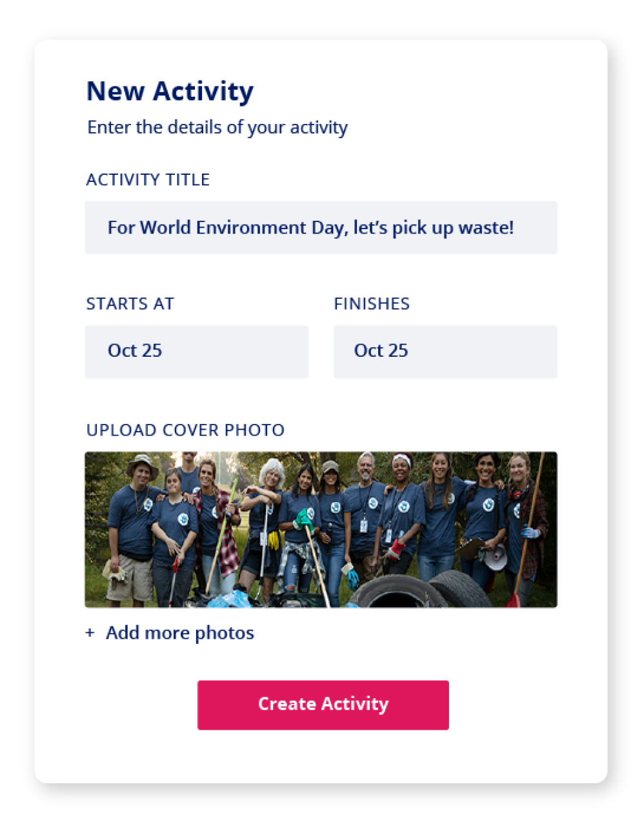This screenshot has width=644, height=822.
Task: Click the ACTIVITY TITLE label
Action: [x=148, y=179]
